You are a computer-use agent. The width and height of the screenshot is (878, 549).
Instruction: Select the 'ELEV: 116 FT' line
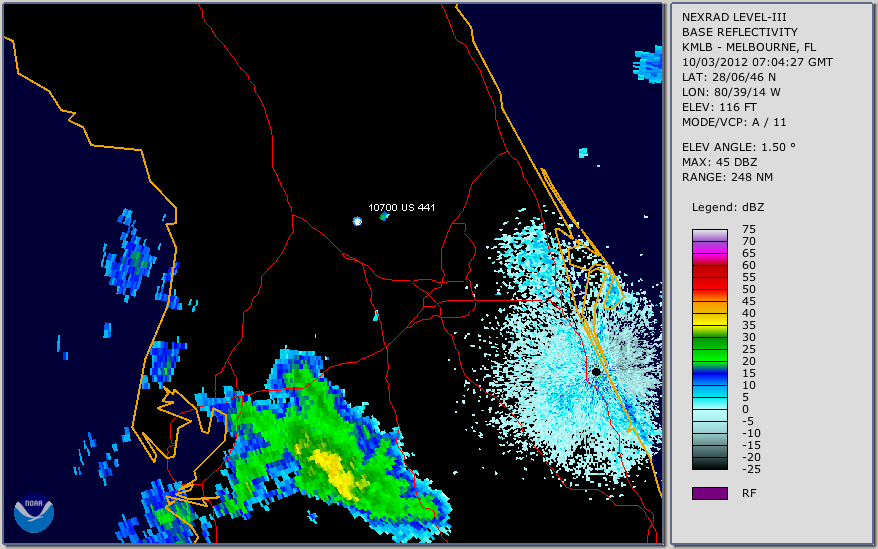pyautogui.click(x=719, y=107)
